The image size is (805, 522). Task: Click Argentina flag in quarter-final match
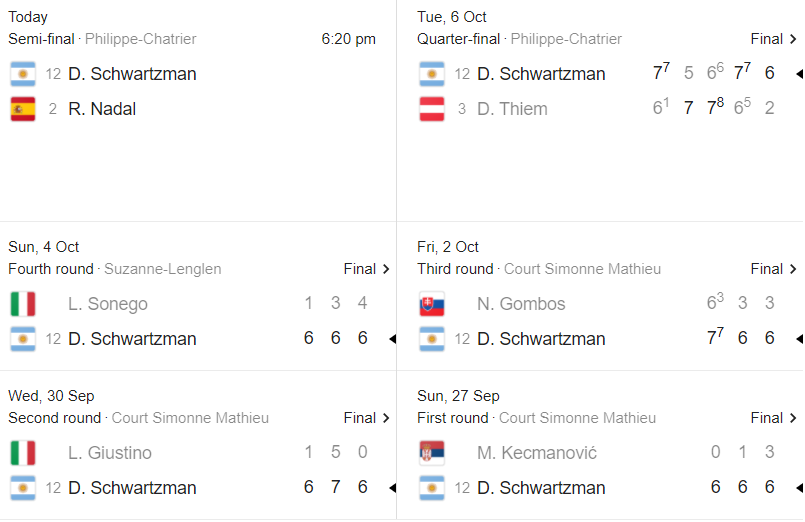pyautogui.click(x=432, y=74)
